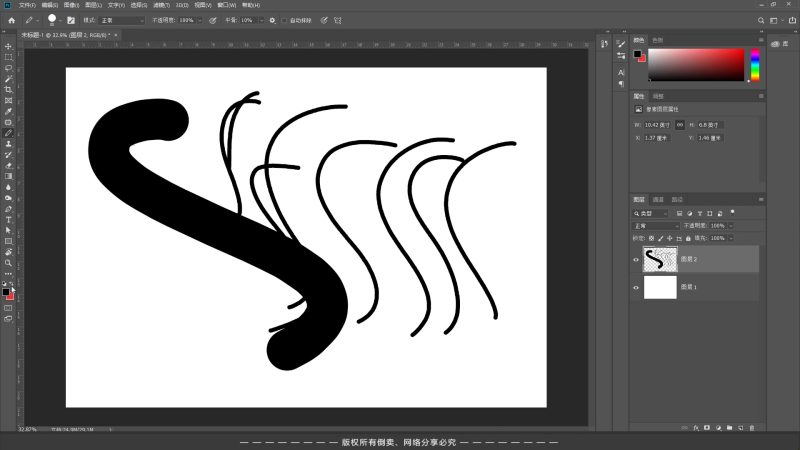Switch to the 通道 tab

(658, 199)
